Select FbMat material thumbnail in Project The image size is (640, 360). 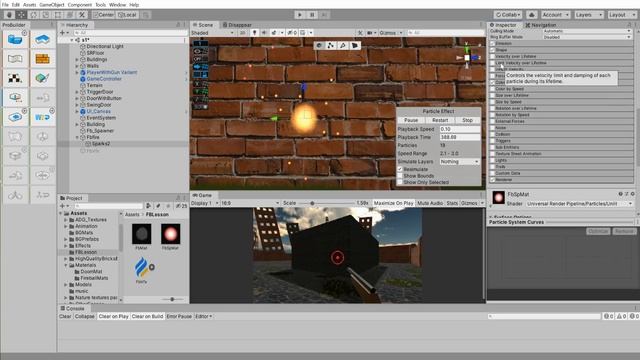pyautogui.click(x=141, y=234)
